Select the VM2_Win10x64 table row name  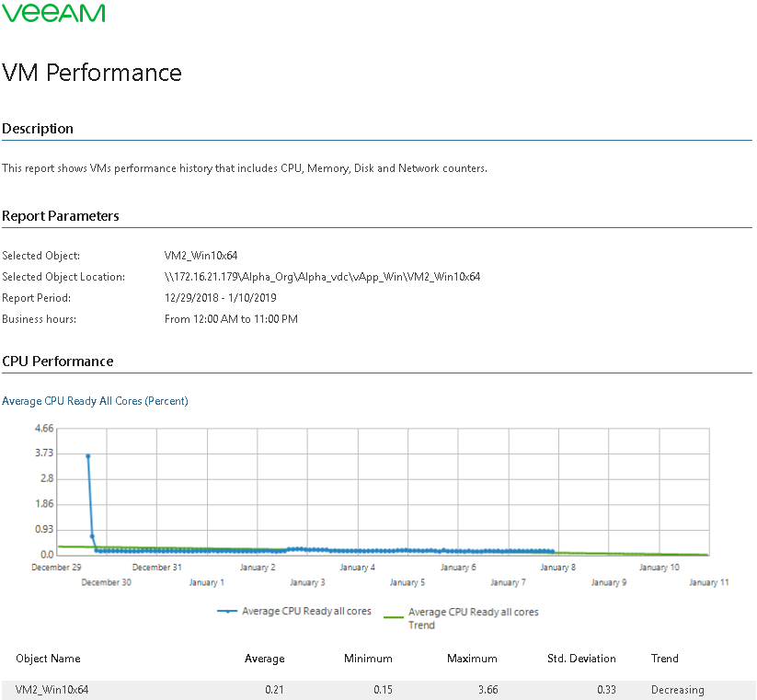(52, 690)
